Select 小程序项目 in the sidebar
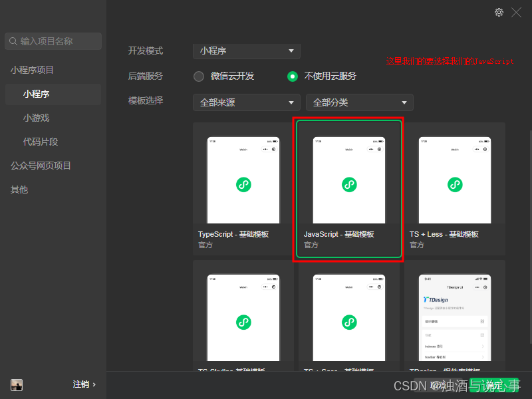 32,70
